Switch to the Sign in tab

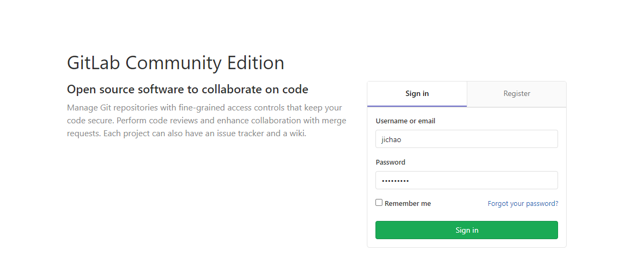417,93
